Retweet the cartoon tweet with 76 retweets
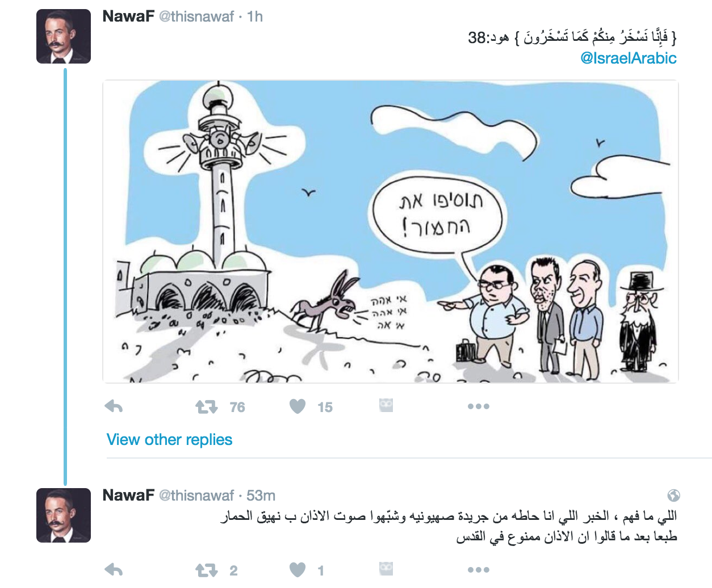712x588 pixels. click(207, 407)
